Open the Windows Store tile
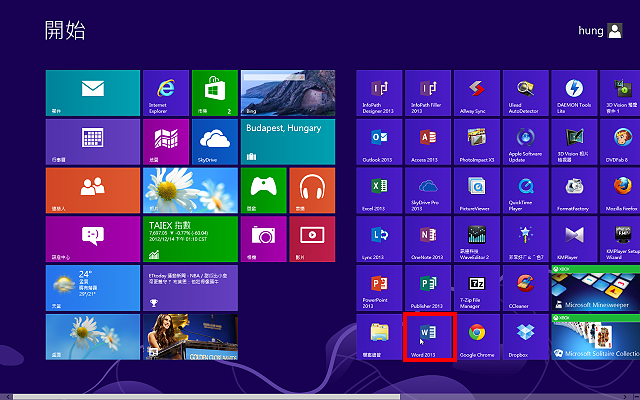 (x=215, y=93)
